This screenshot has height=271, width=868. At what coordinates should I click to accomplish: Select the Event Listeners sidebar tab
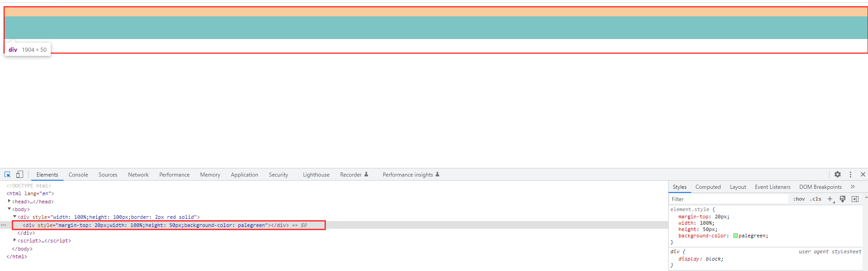point(772,187)
